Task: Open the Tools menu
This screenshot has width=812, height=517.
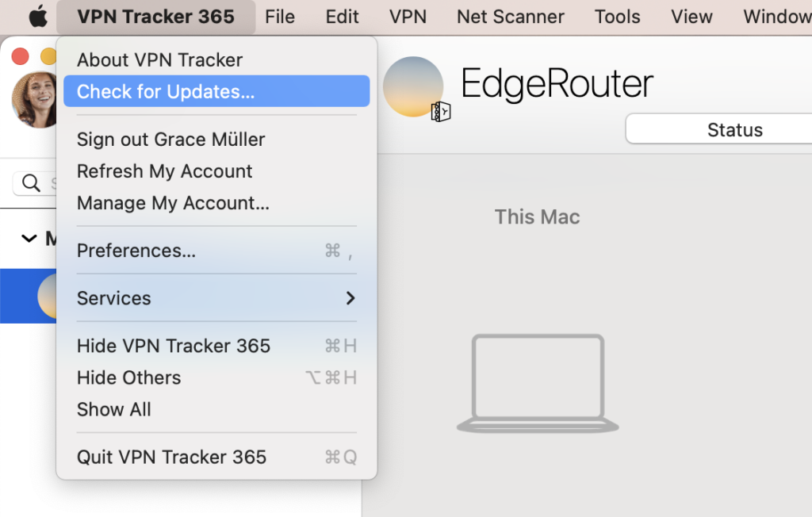Action: pyautogui.click(x=617, y=16)
